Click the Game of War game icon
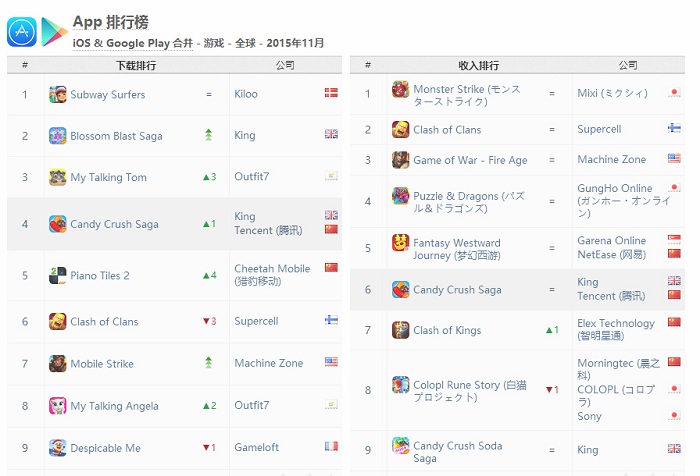 click(x=400, y=160)
